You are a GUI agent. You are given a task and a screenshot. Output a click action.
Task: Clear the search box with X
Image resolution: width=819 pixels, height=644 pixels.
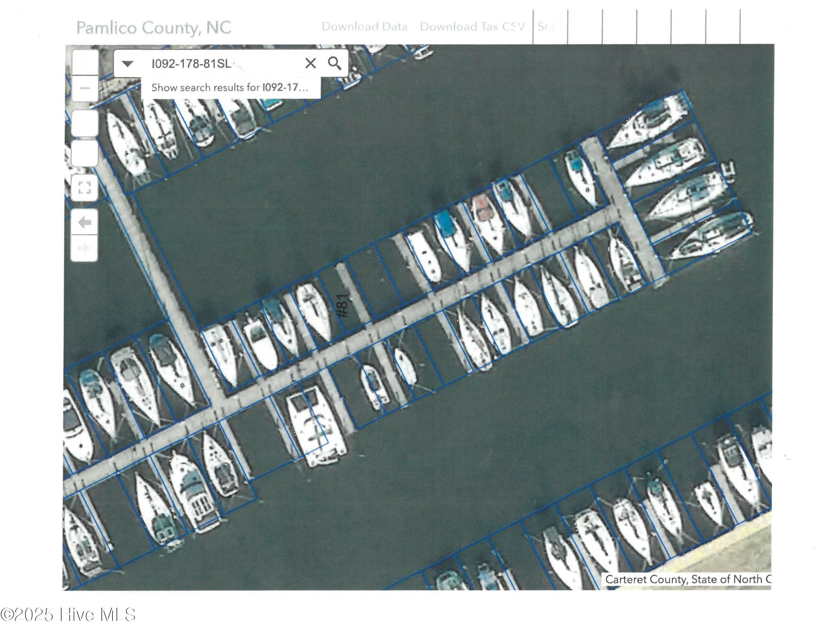(x=311, y=63)
